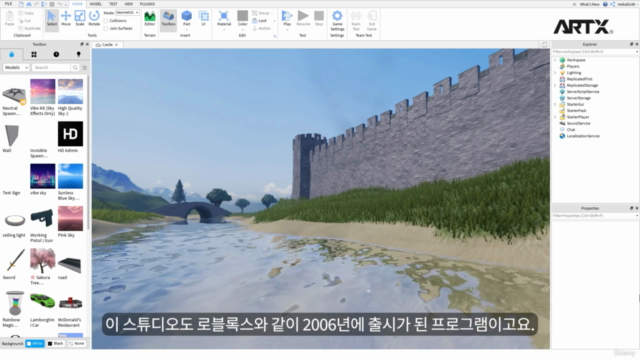The image size is (640, 360).
Task: Click the Toolbox search magnifier icon
Action: pyautogui.click(x=75, y=67)
